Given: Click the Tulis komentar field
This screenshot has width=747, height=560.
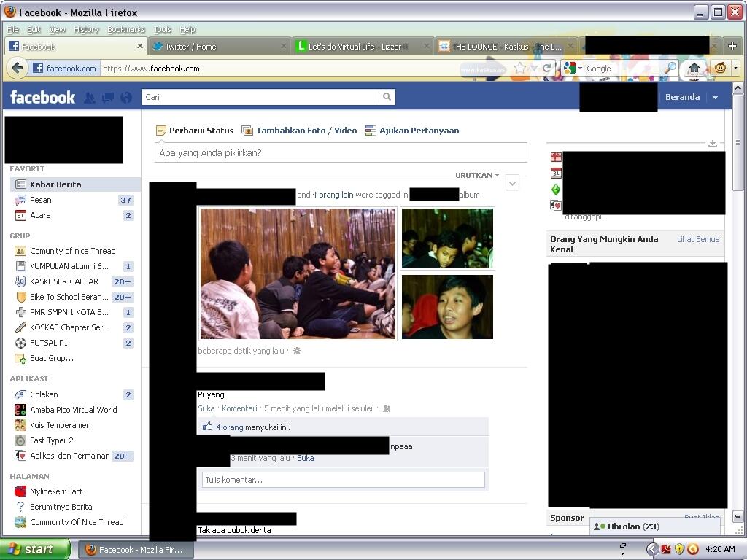Looking at the screenshot, I should pos(344,480).
